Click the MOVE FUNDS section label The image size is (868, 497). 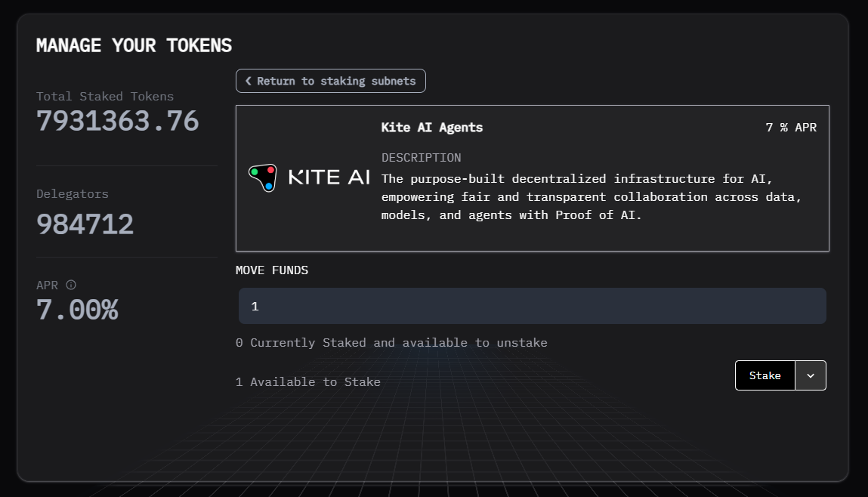272,270
